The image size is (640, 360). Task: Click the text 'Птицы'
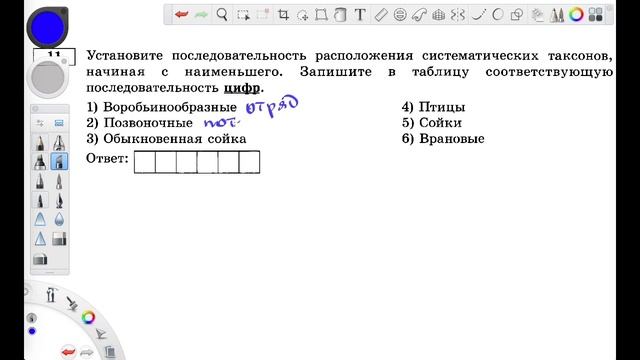(442, 107)
